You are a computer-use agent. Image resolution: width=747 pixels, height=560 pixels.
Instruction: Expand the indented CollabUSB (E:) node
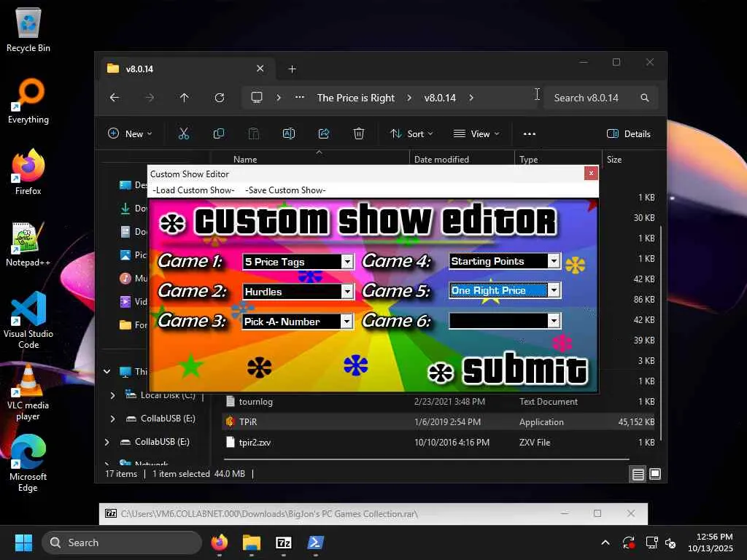(112, 419)
